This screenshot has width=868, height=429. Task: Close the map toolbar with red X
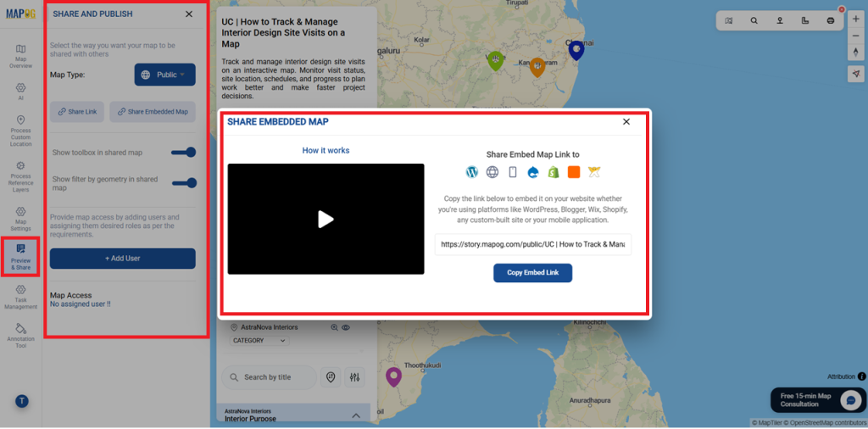pyautogui.click(x=842, y=9)
